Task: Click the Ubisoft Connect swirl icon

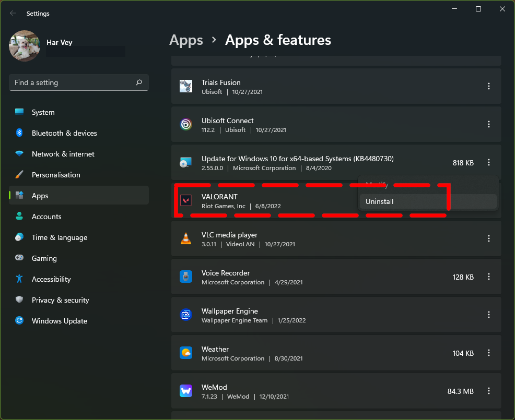Action: tap(186, 124)
